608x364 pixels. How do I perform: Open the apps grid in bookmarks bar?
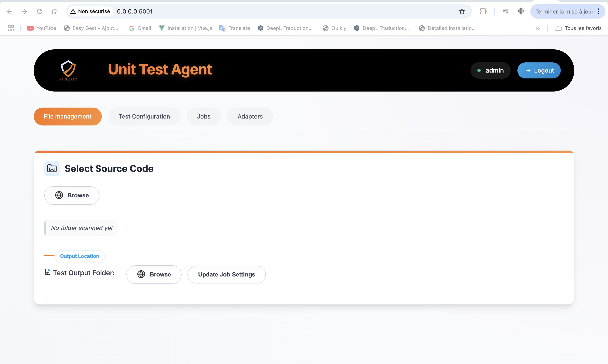pyautogui.click(x=11, y=28)
